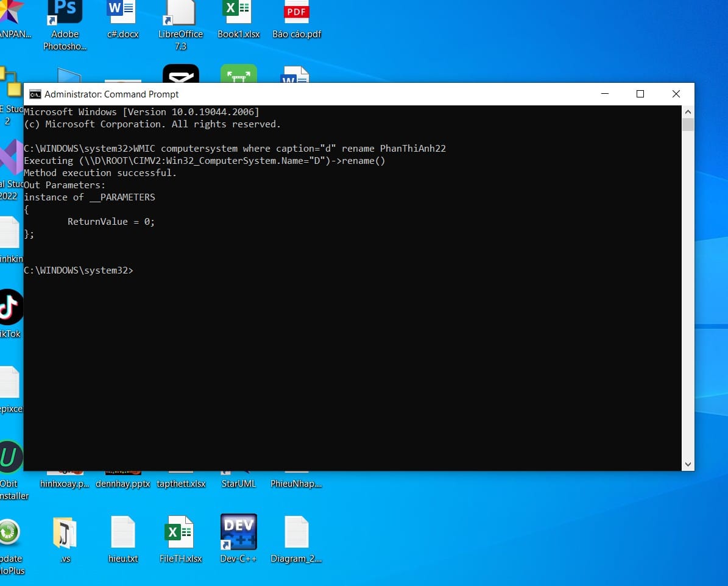The height and width of the screenshot is (586, 728).
Task: Click the last C:\WINDOWS\system32> prompt line
Action: click(79, 270)
